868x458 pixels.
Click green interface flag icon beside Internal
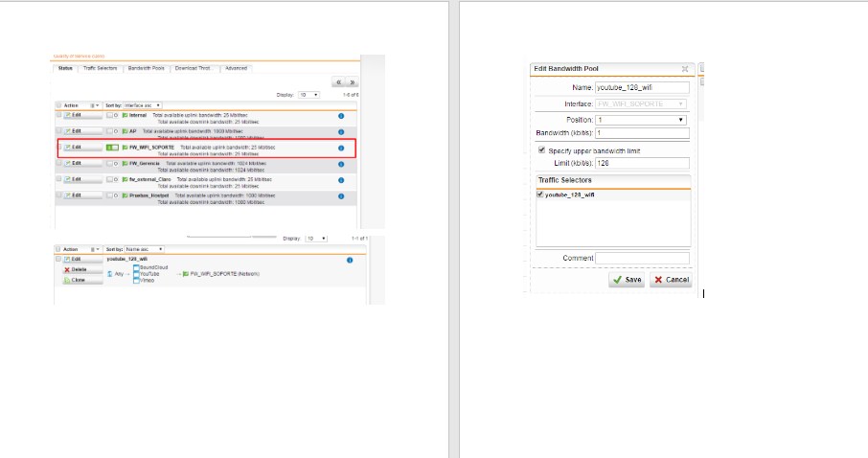[x=126, y=115]
